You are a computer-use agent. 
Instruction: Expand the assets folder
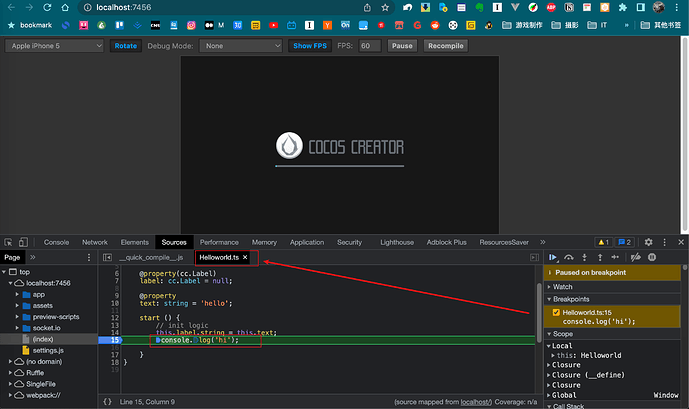coord(17,306)
